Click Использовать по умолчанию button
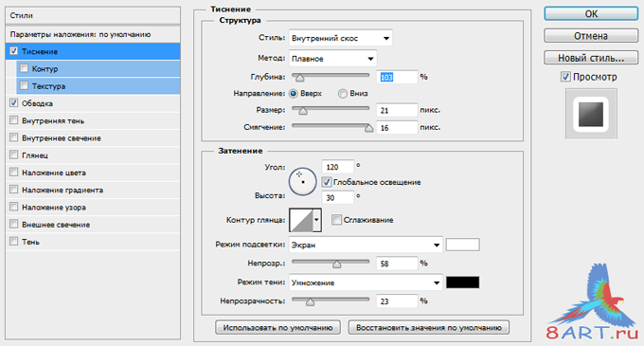 pos(277,327)
